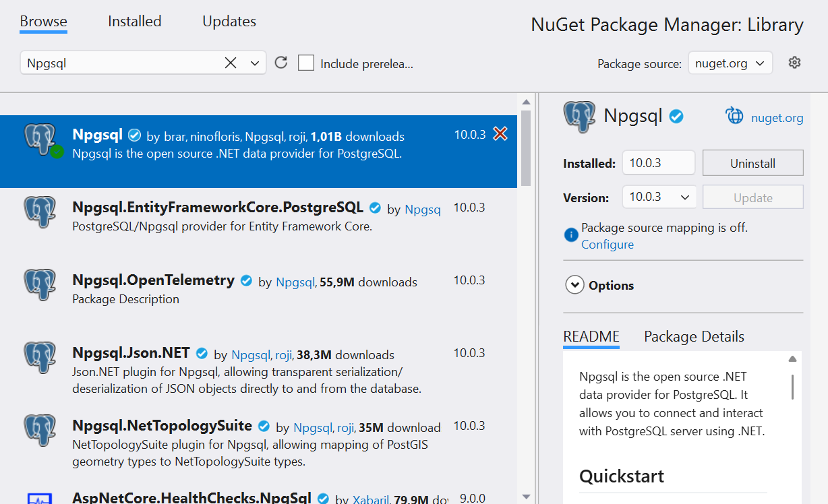Open nuget.org link in details pane
Screen dimensions: 828x504
[x=777, y=118]
